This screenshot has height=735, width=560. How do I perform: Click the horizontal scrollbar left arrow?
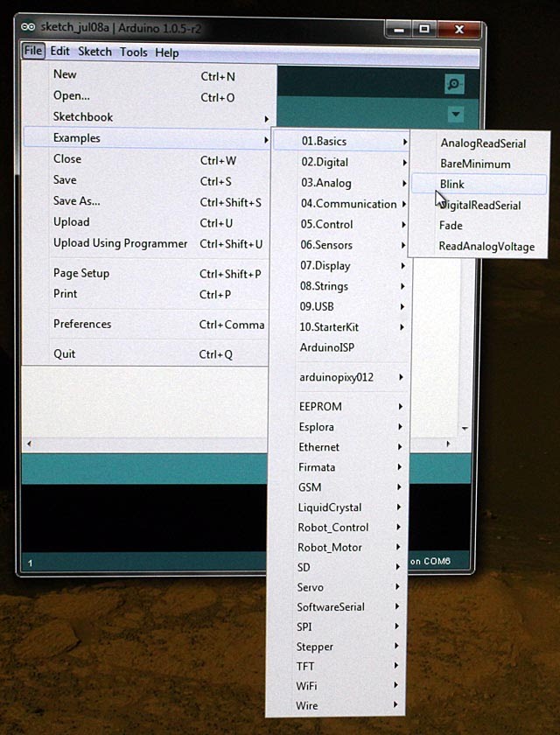point(29,444)
